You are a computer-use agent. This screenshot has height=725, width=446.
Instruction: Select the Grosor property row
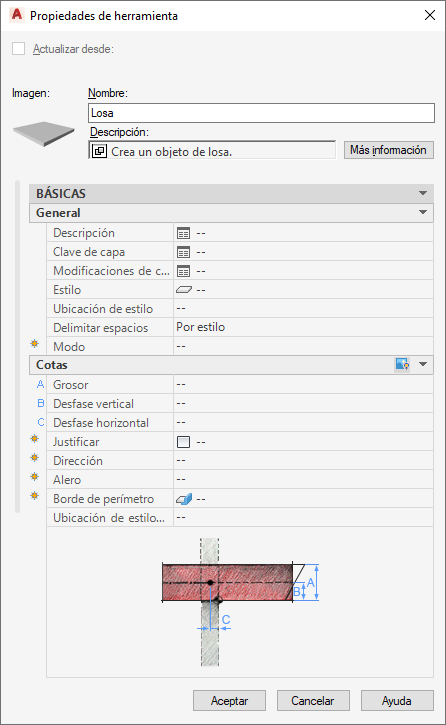(240, 384)
